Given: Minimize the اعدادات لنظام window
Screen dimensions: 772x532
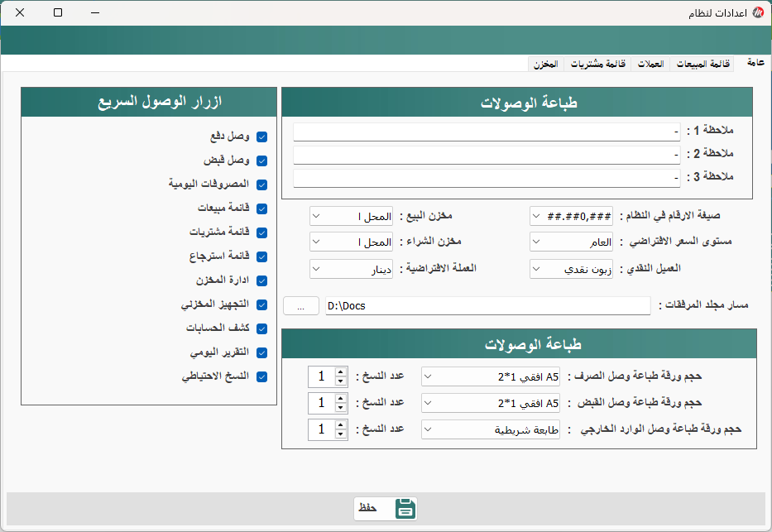Looking at the screenshot, I should (95, 12).
